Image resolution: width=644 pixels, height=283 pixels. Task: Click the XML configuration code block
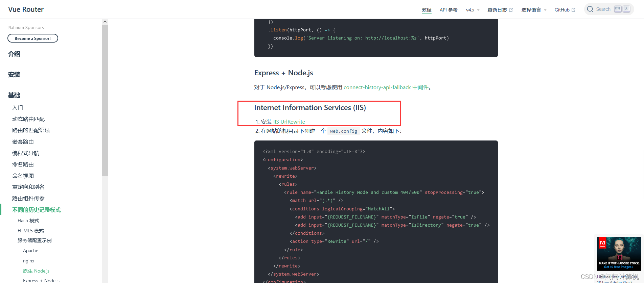(376, 212)
